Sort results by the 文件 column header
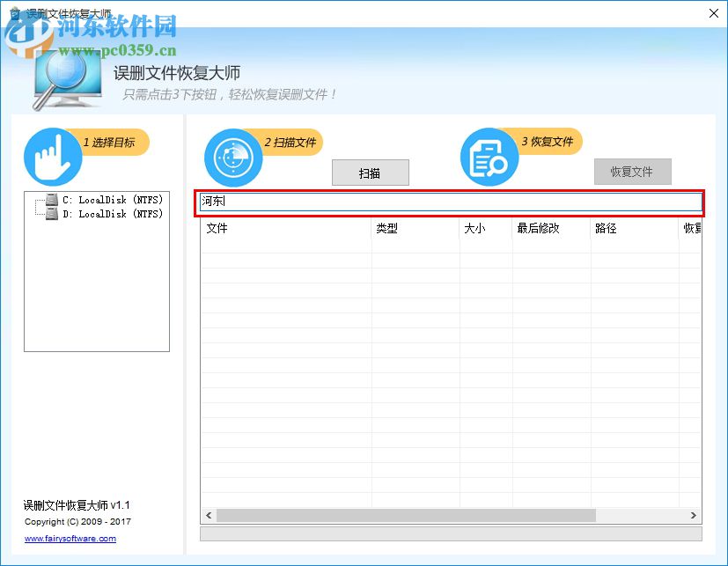The image size is (728, 566). pos(217,229)
